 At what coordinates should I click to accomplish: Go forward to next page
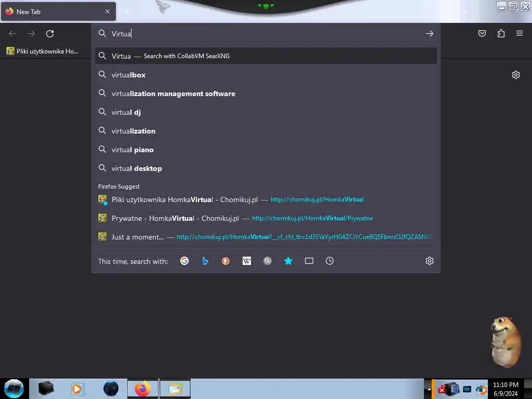click(31, 34)
